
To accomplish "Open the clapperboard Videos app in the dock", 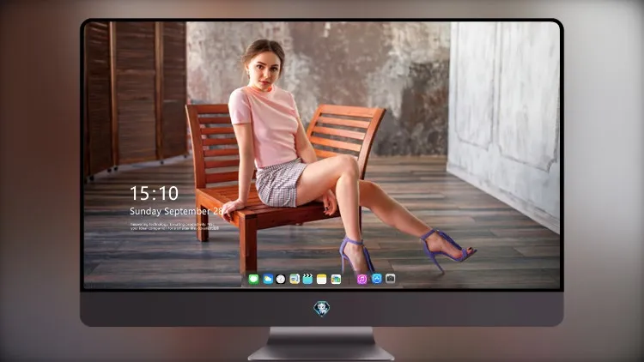I will click(307, 279).
